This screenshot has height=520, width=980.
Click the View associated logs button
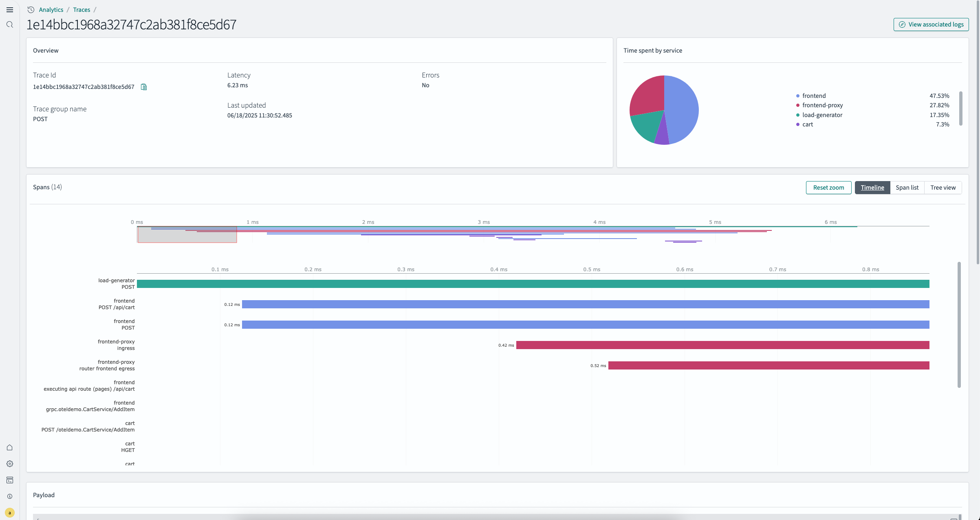[x=931, y=24]
